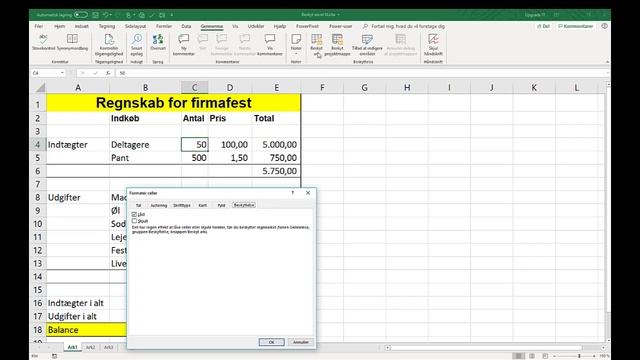Click Tillad at redigere områder
This screenshot has height=360, width=640.
367,45
